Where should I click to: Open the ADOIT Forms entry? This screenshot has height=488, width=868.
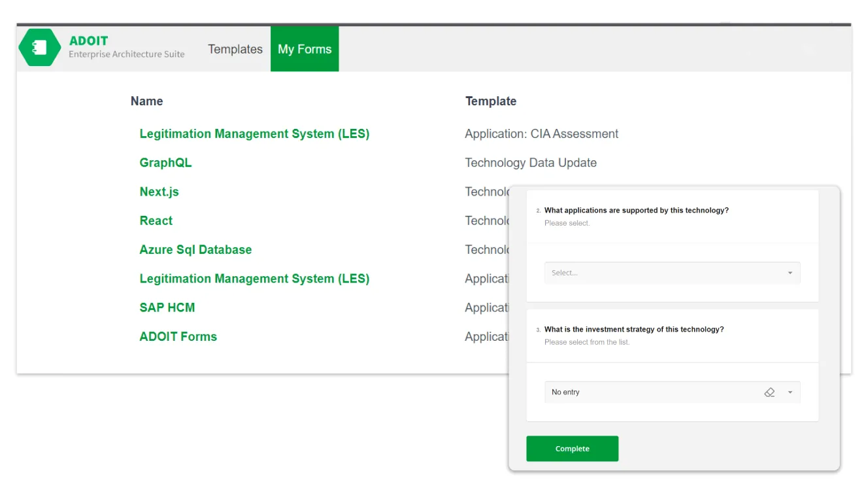click(178, 336)
